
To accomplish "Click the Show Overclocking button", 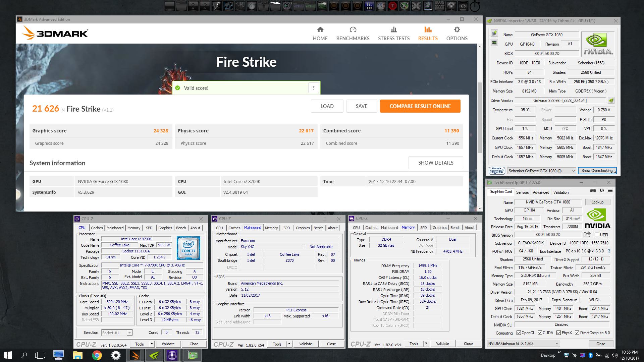I will coord(597,171).
